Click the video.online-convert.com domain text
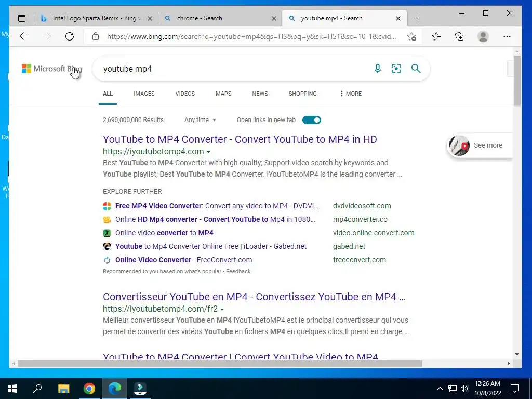 [374, 233]
